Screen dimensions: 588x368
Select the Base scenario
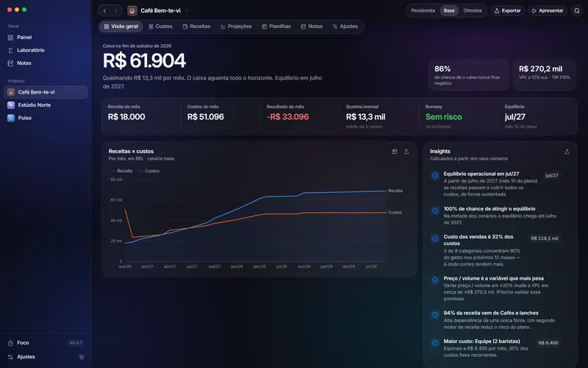[449, 10]
